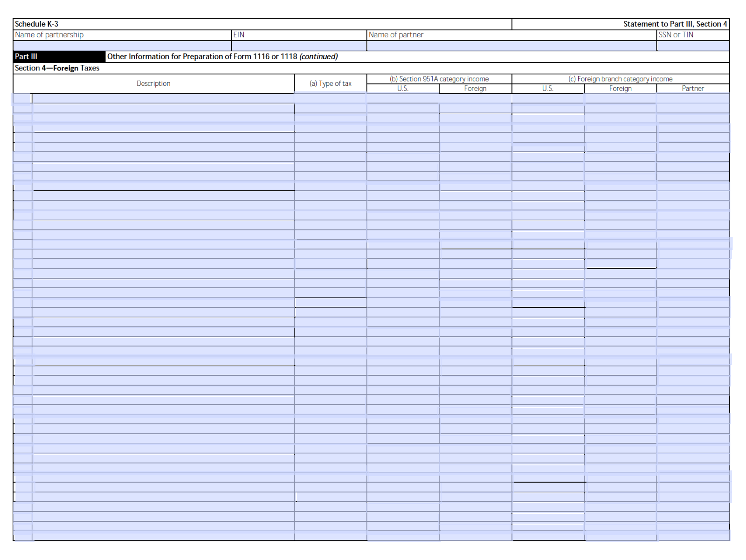Click last row Section 951A U.S. cell
The height and width of the screenshot is (560, 746).
pyautogui.click(x=403, y=536)
